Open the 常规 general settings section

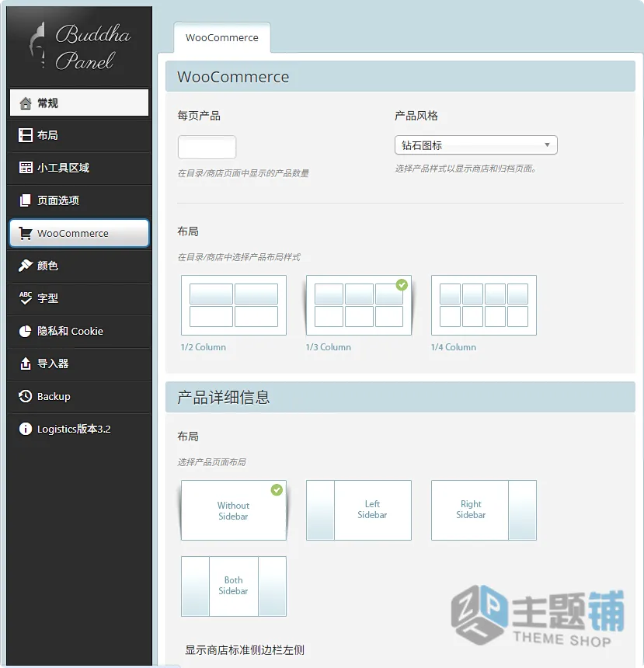[x=79, y=103]
